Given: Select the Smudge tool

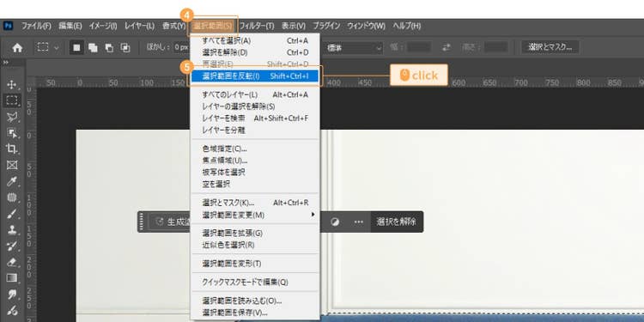Looking at the screenshot, I should pos(12,294).
